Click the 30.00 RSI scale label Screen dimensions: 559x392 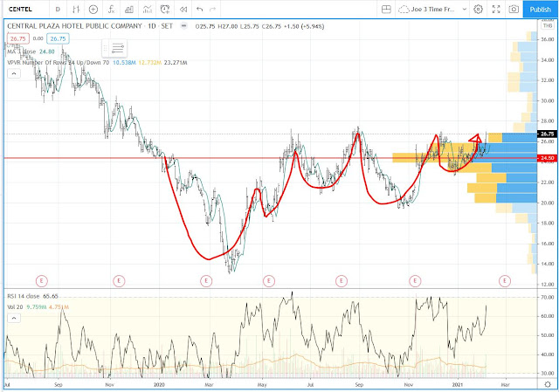(547, 374)
